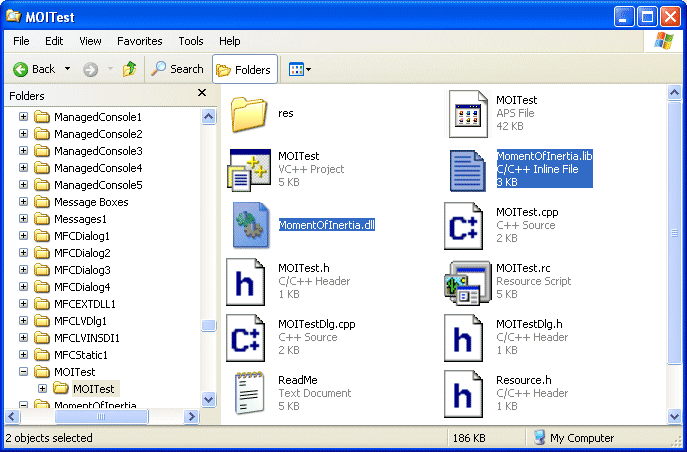The width and height of the screenshot is (687, 452).
Task: Open the Help menu
Action: pos(230,41)
